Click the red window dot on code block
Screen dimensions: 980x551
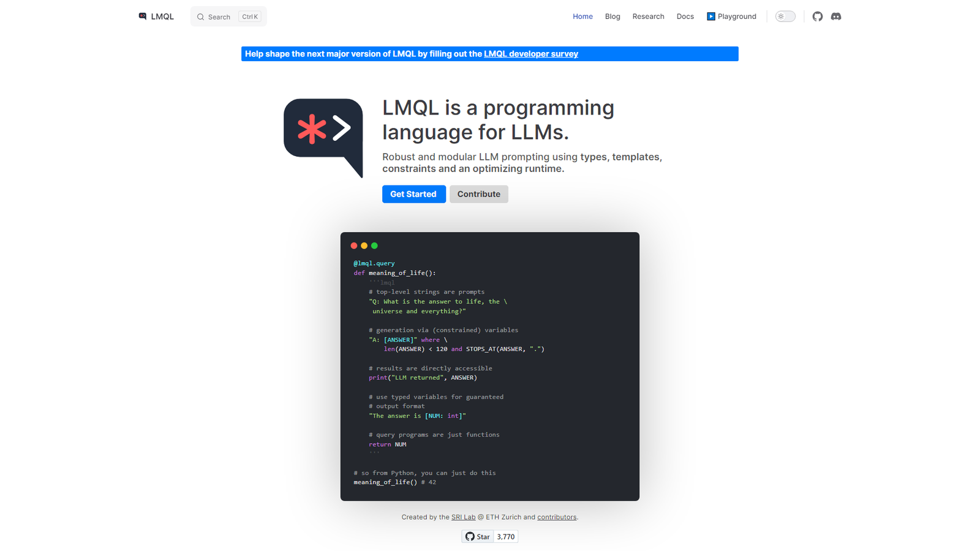pos(354,246)
